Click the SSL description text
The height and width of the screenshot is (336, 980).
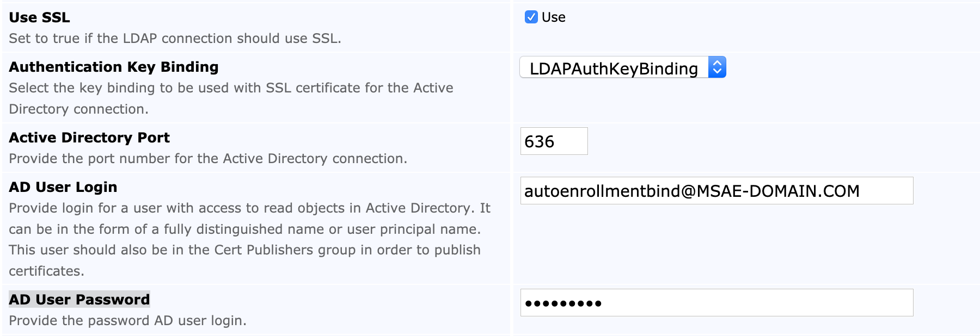pyautogui.click(x=175, y=39)
